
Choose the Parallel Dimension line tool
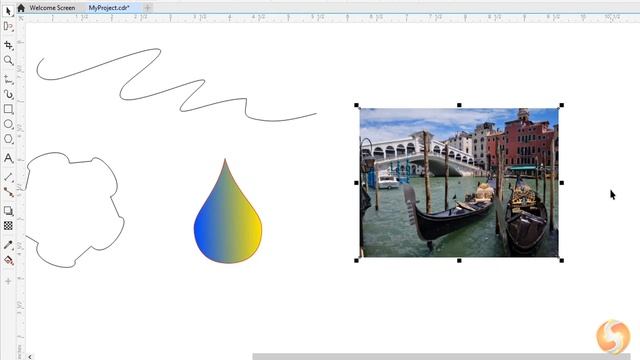tap(8, 177)
